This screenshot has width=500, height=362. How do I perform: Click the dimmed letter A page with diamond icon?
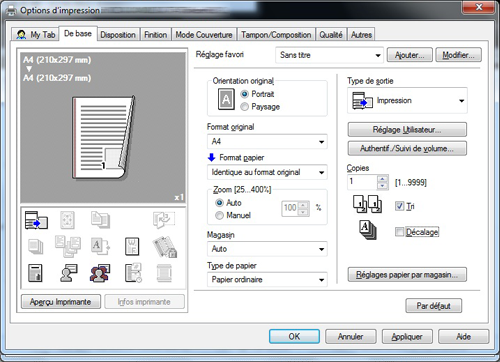click(x=100, y=246)
